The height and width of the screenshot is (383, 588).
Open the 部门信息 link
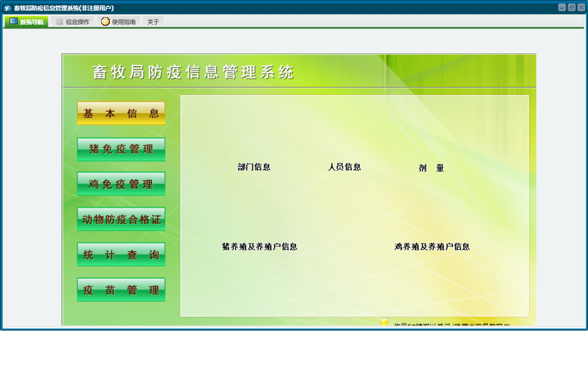click(254, 167)
